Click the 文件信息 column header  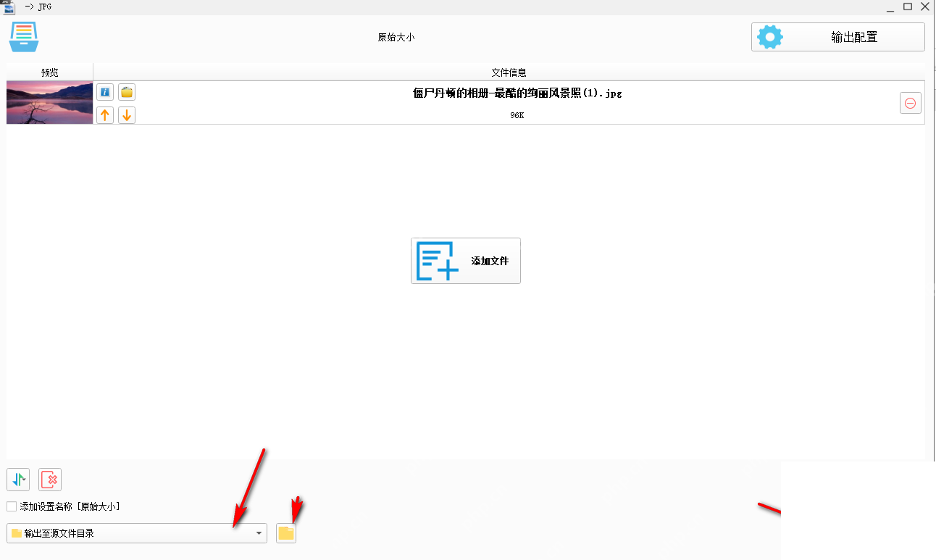coord(509,72)
